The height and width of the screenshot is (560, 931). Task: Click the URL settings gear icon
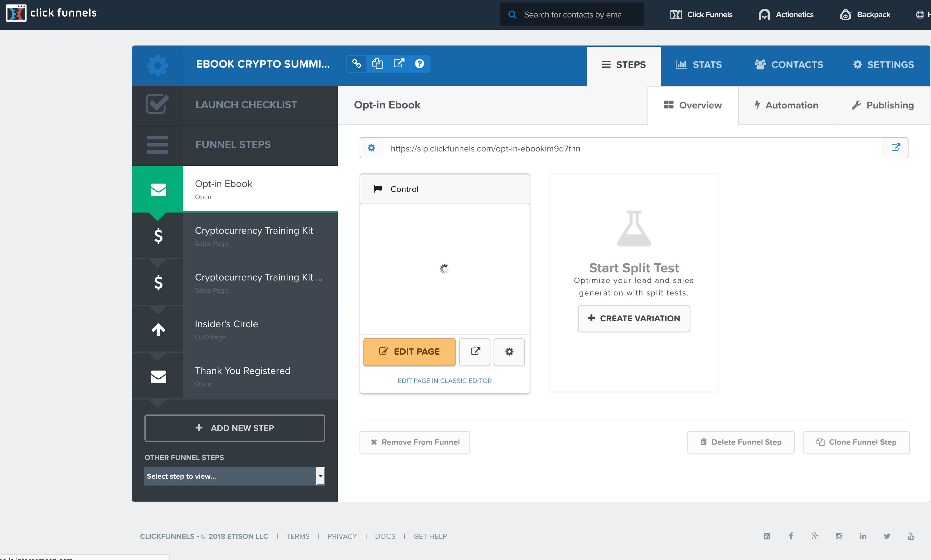pos(372,148)
